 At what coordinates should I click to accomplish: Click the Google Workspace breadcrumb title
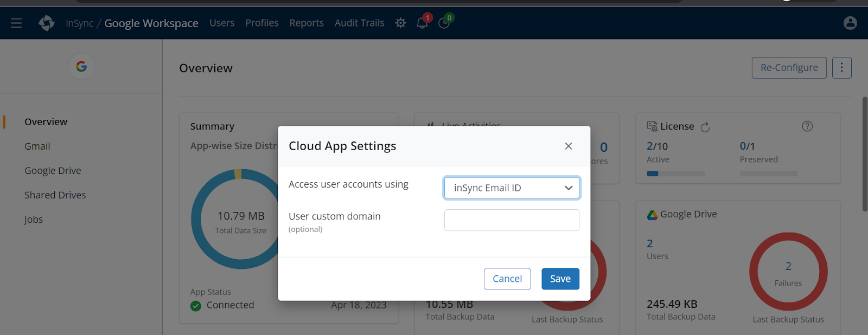tap(151, 23)
